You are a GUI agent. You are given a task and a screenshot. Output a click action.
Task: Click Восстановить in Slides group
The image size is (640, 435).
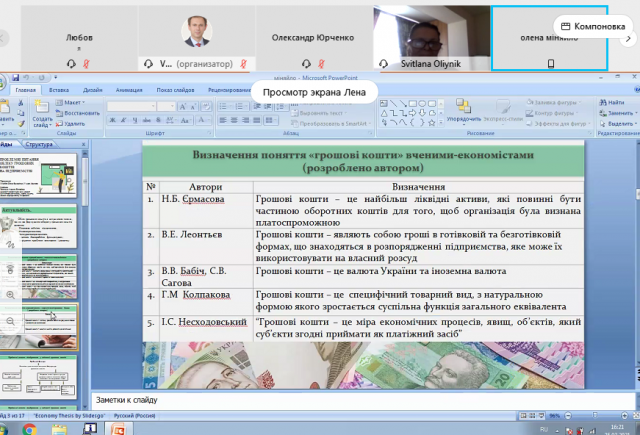coord(80,112)
